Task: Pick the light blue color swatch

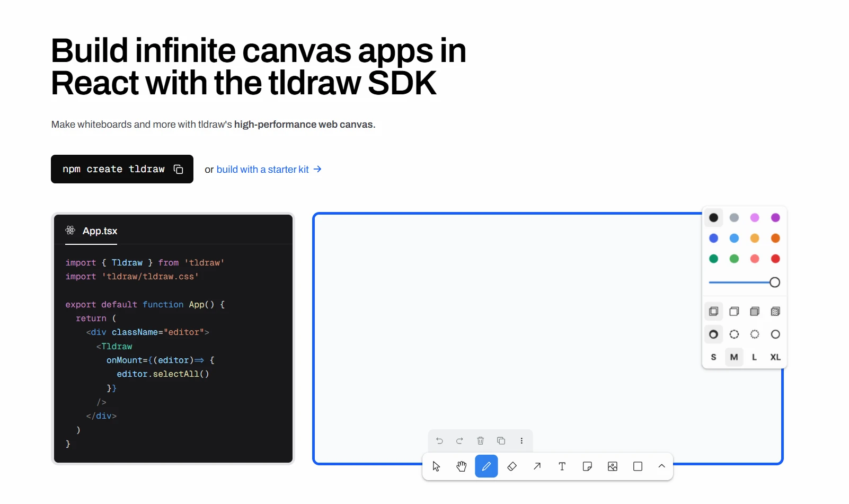Action: [734, 238]
